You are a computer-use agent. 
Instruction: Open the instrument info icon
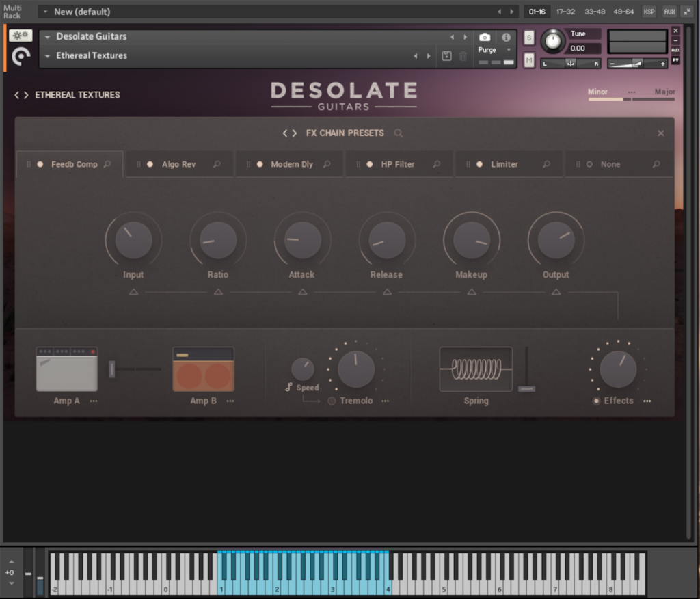506,37
